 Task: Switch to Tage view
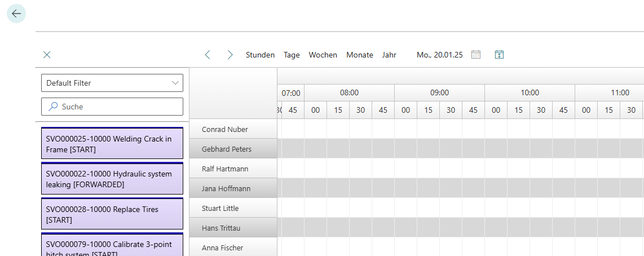[292, 55]
